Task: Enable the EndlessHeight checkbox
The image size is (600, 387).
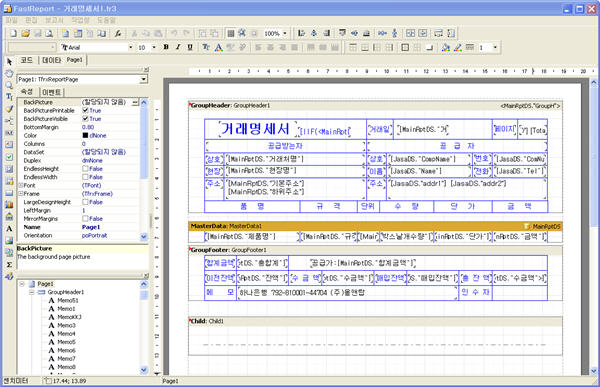Action: pyautogui.click(x=85, y=169)
